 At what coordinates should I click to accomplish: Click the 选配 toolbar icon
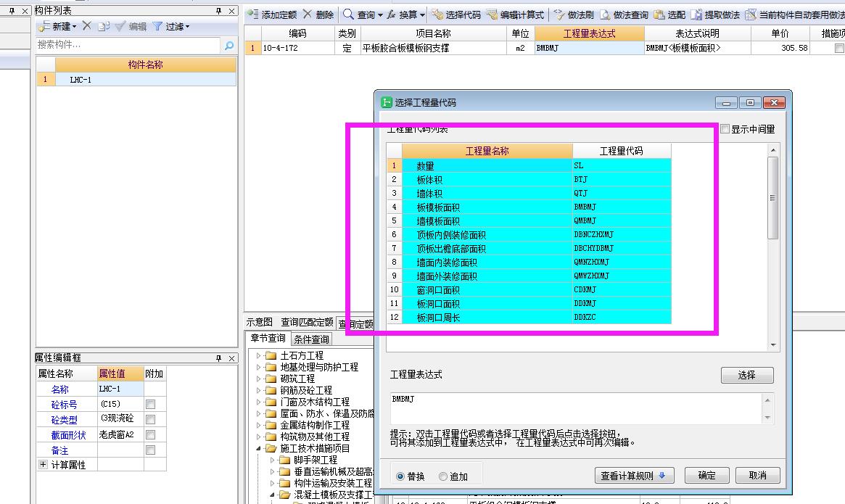click(x=659, y=15)
